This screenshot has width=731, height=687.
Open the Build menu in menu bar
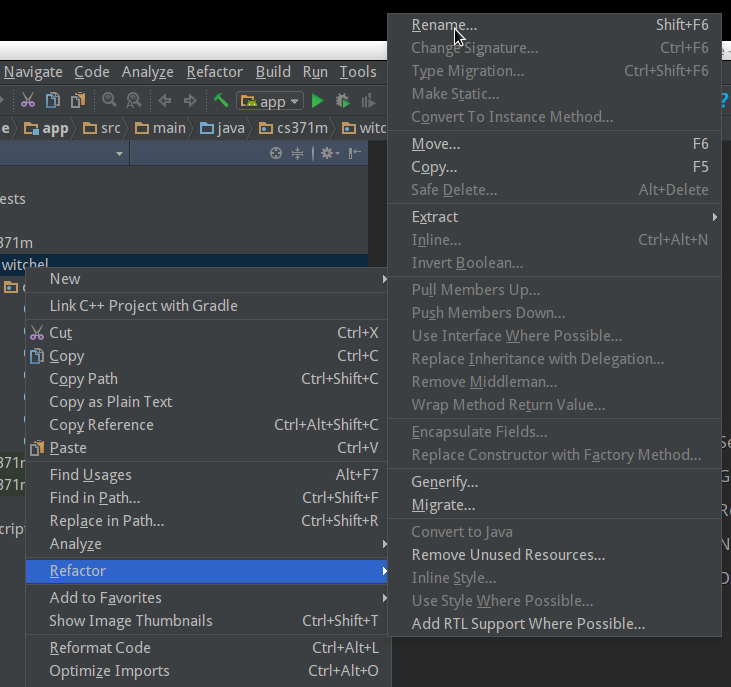273,72
